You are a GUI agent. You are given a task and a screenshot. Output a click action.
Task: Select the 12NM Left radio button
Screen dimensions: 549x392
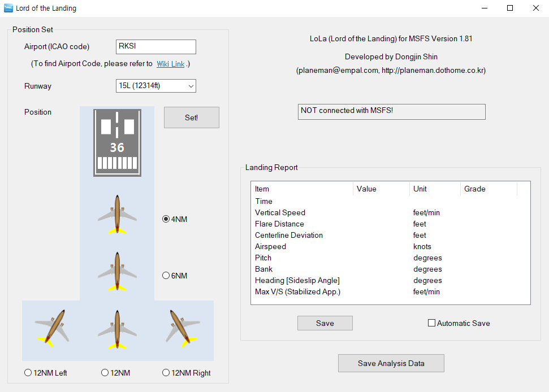coord(28,373)
